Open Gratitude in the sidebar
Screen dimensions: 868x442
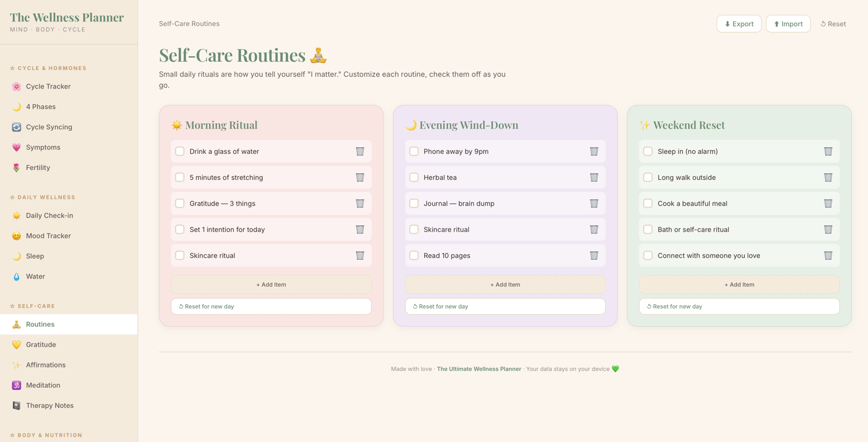pos(69,345)
